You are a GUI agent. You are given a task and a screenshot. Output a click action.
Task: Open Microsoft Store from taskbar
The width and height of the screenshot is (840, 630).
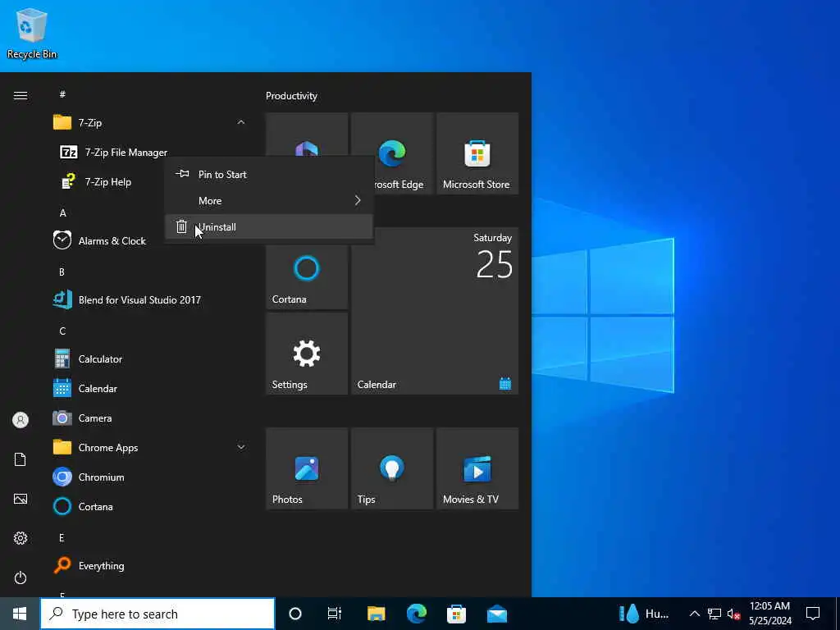(456, 614)
